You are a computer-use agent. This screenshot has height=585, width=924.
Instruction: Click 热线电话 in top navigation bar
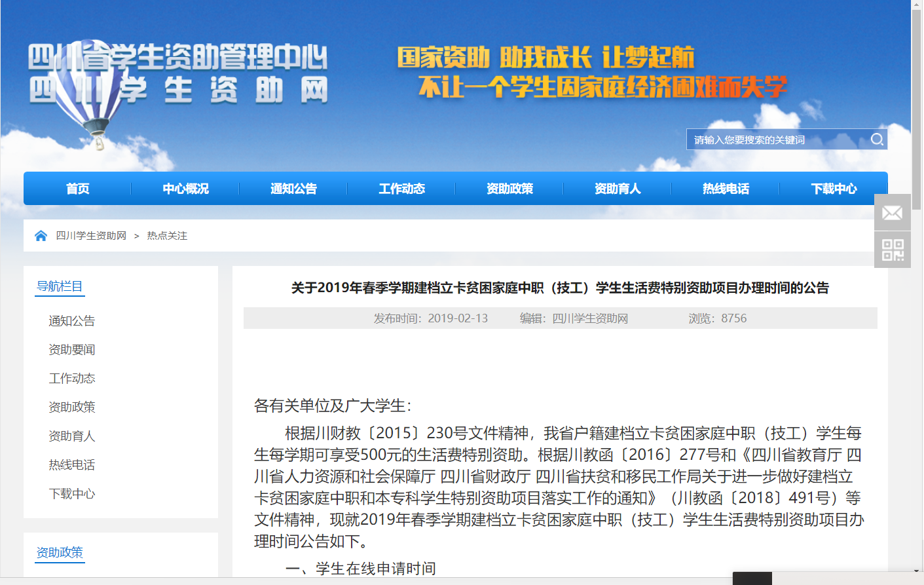tap(726, 189)
